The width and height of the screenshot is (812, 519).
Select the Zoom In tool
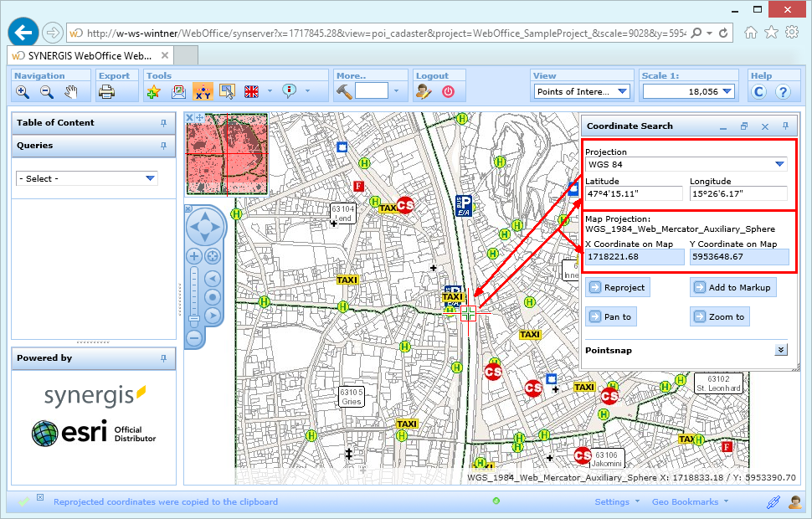point(21,91)
